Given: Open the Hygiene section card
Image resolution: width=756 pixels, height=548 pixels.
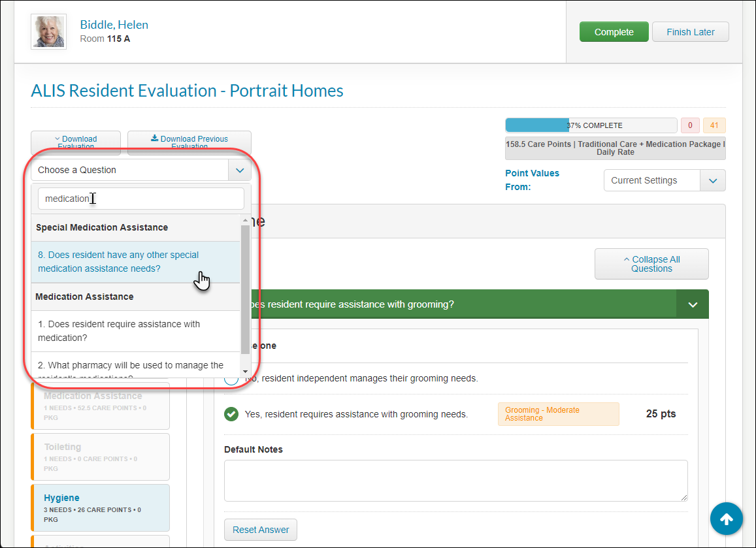Looking at the screenshot, I should [100, 508].
